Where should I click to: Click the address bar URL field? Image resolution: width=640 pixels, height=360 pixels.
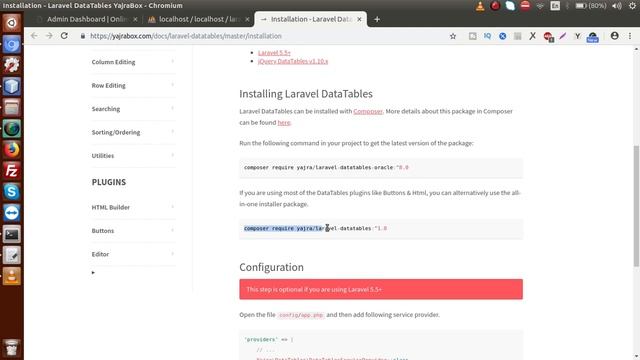click(261, 36)
